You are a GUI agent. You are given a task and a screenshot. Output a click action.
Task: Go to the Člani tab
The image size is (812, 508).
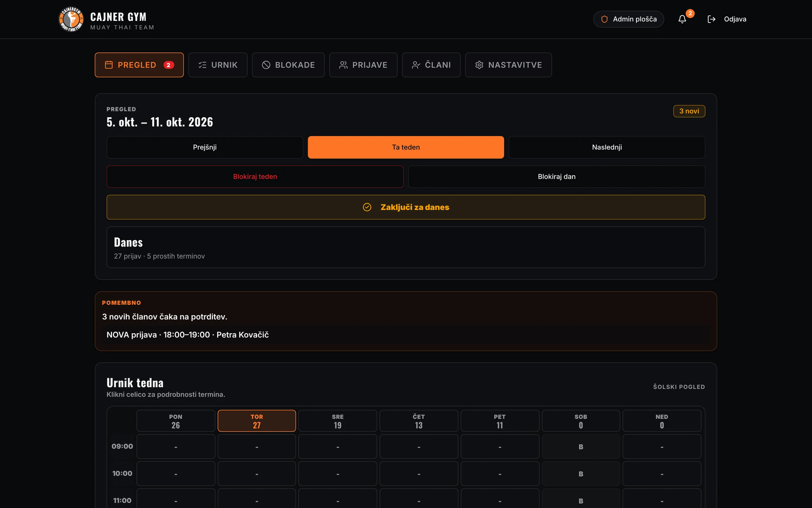pyautogui.click(x=431, y=65)
